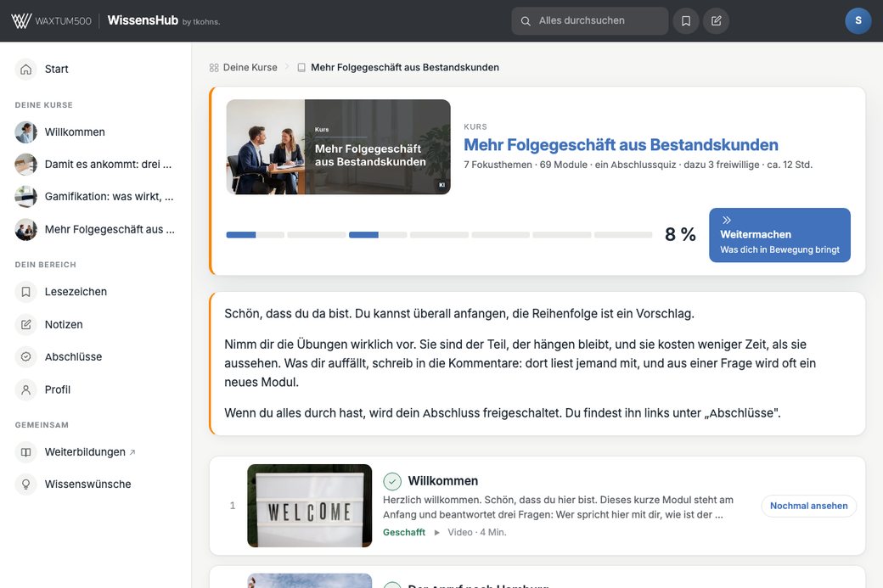Click the Willkommen course avatar thumbnail
The width and height of the screenshot is (883, 588).
coord(26,132)
